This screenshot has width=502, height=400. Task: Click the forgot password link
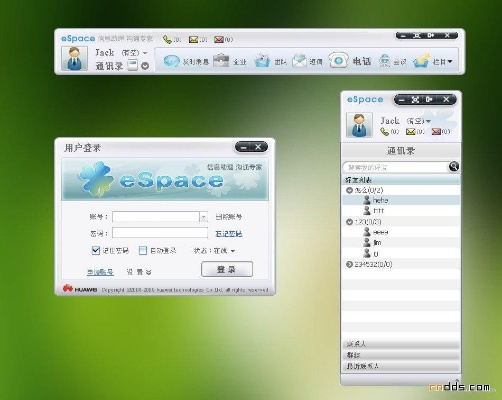click(x=229, y=234)
